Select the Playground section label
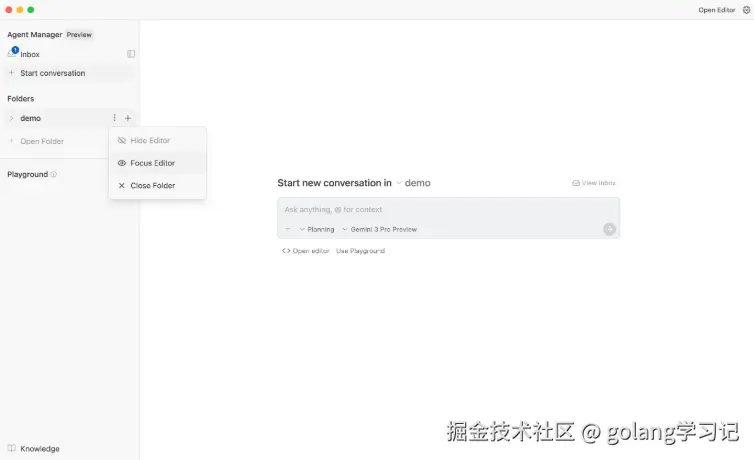754x460 pixels. click(27, 174)
